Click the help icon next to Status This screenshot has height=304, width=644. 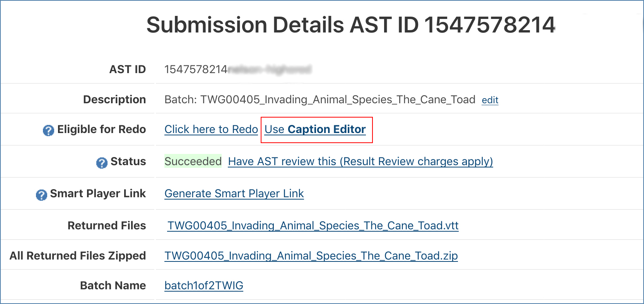coord(102,163)
